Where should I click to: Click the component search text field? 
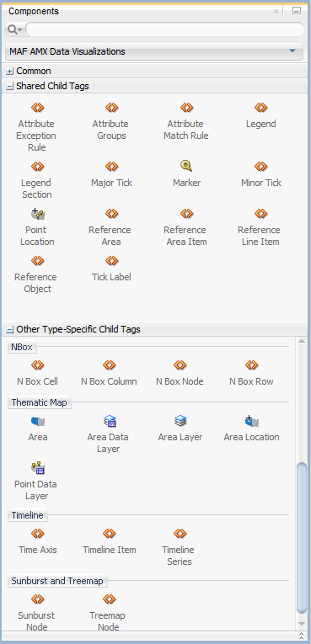[x=165, y=29]
